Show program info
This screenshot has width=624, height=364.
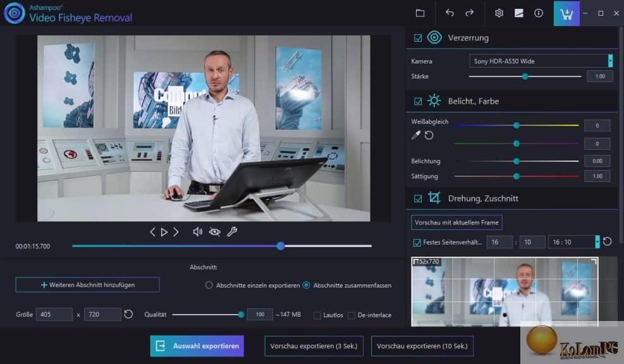coord(539,13)
